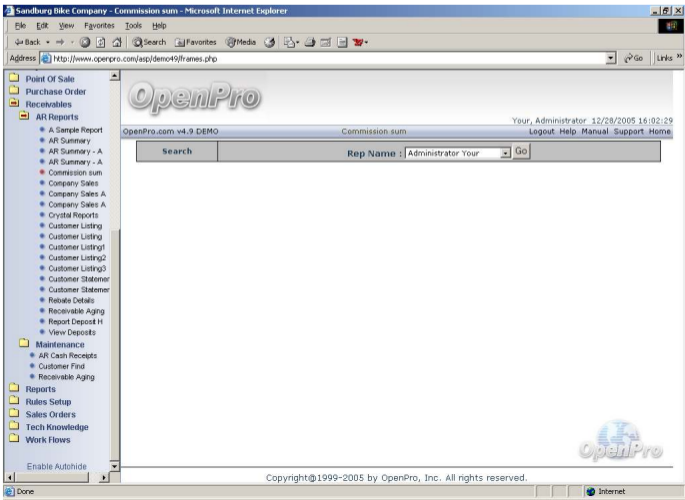Click the sidebar scroll down arrow
This screenshot has height=500, width=685.
114,466
